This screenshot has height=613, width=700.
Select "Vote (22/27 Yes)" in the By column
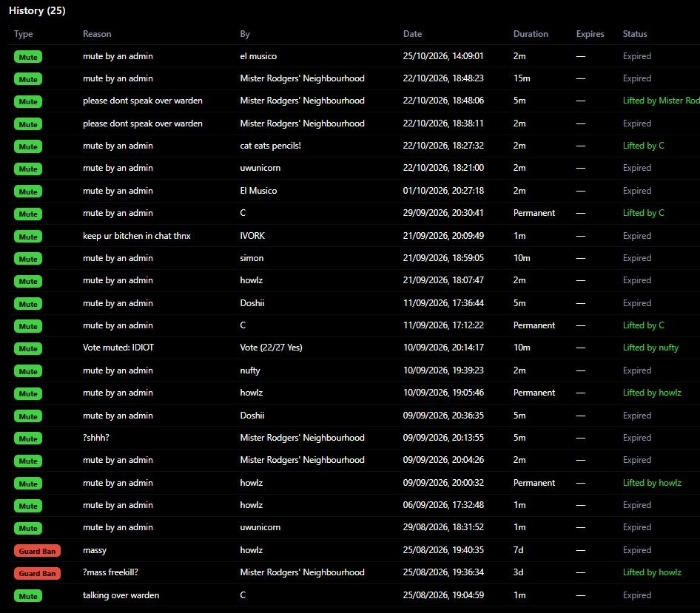[271, 348]
